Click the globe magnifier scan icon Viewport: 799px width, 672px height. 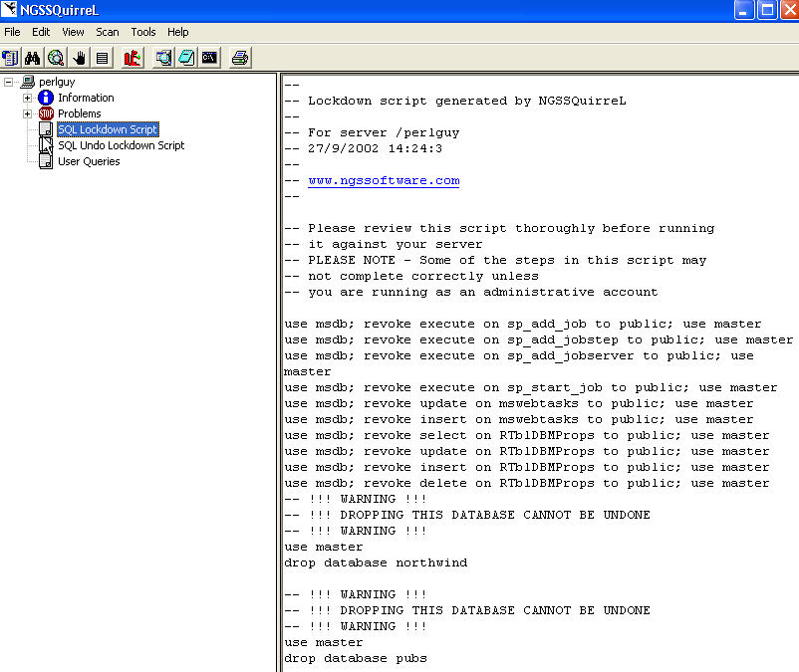pos(56,58)
